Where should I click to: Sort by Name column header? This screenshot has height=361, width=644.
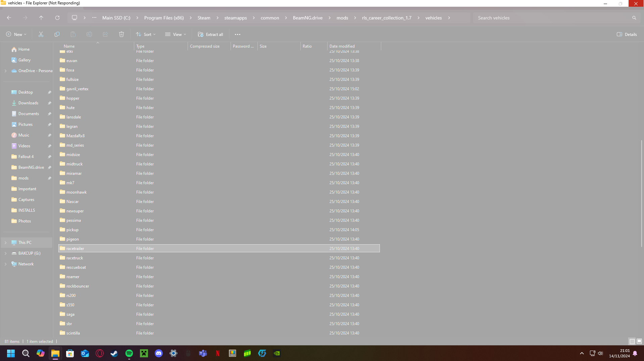(x=97, y=46)
